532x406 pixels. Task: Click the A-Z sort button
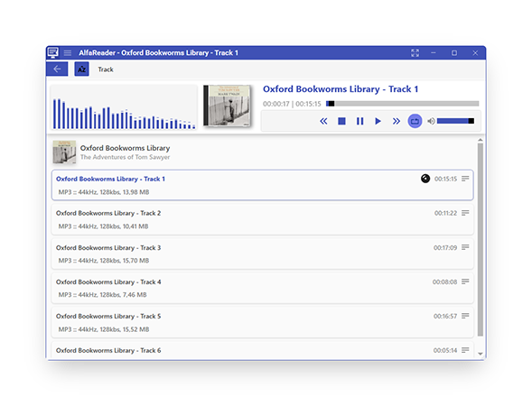pos(82,69)
